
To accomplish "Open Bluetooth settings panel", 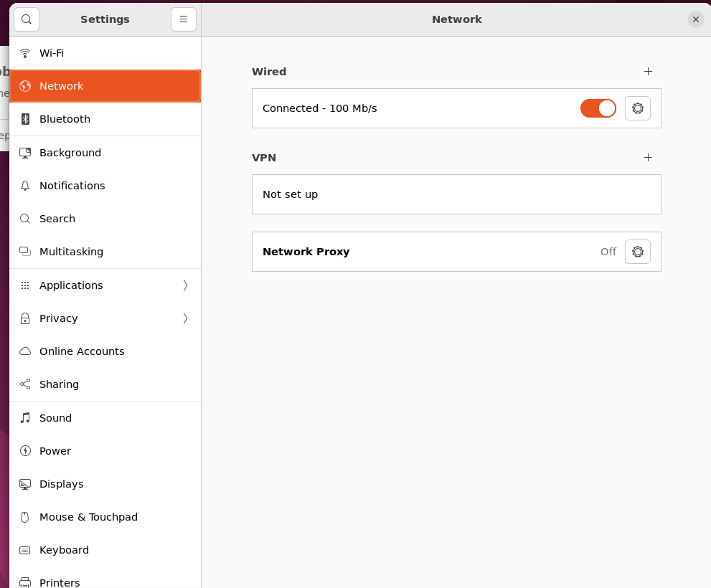I will pyautogui.click(x=105, y=119).
